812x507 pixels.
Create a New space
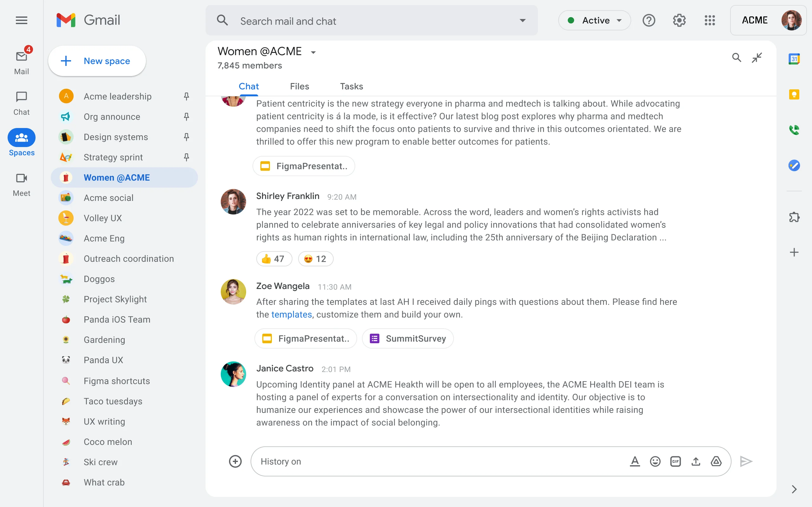[x=97, y=61]
